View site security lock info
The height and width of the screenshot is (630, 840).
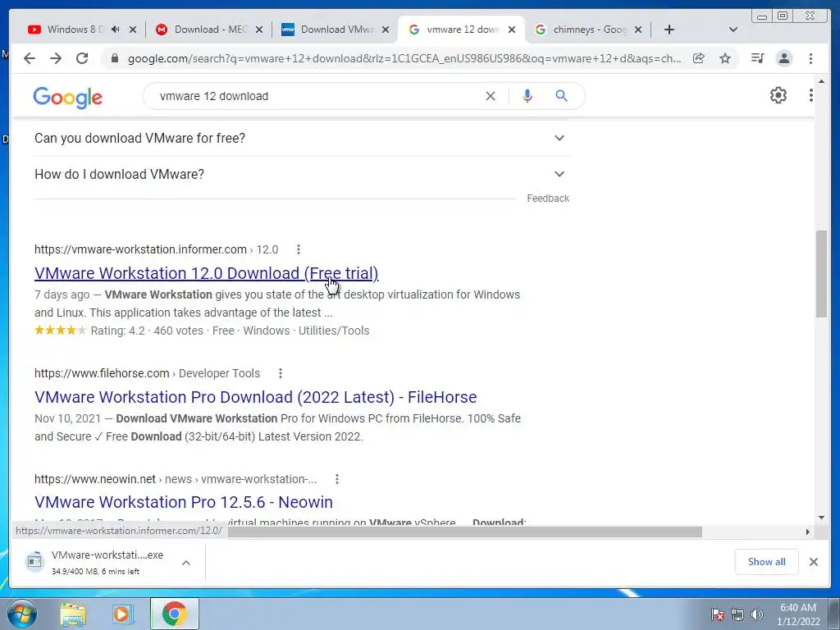coord(114,58)
